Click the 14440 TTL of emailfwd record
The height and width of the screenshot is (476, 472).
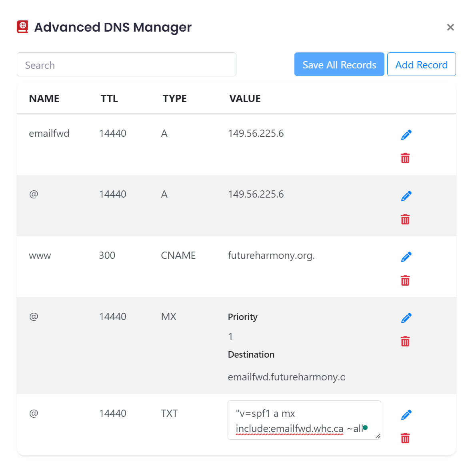(113, 133)
